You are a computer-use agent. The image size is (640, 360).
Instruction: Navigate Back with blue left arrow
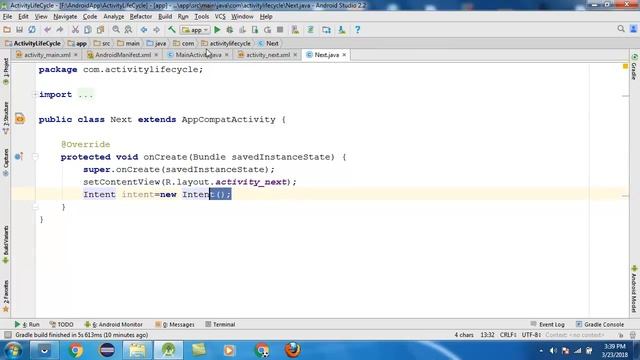point(144,30)
